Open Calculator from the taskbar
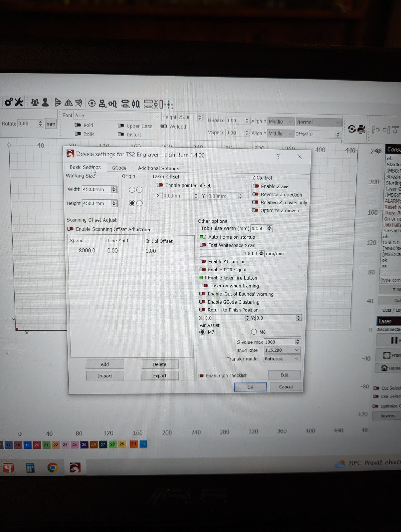The width and height of the screenshot is (401, 532). [x=30, y=468]
